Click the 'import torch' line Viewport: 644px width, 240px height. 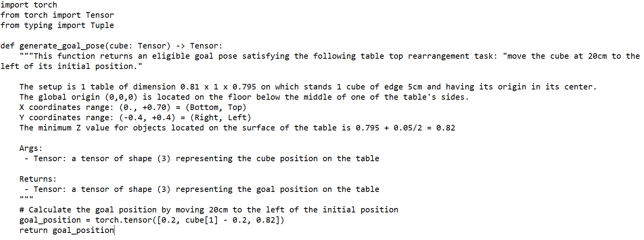(29, 5)
